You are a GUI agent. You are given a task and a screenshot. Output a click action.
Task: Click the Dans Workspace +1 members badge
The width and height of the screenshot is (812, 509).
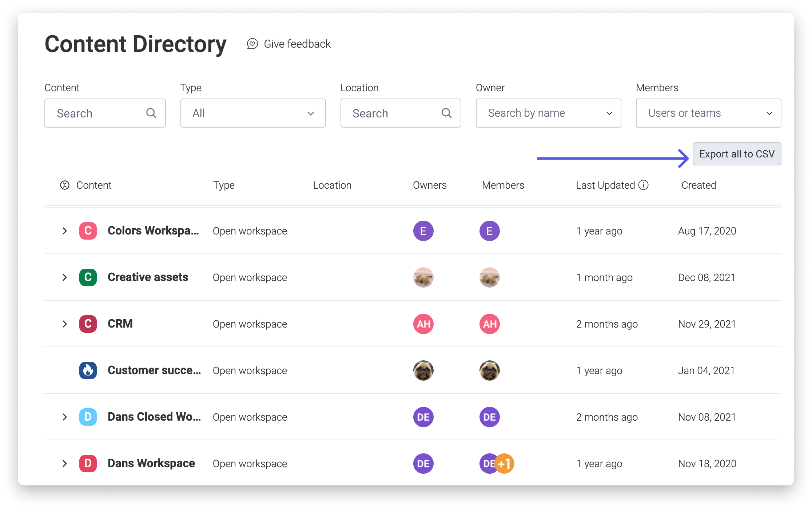tap(503, 463)
